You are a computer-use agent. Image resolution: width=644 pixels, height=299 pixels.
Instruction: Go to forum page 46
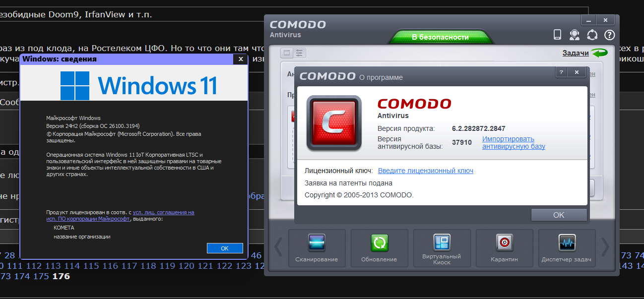tap(256, 256)
